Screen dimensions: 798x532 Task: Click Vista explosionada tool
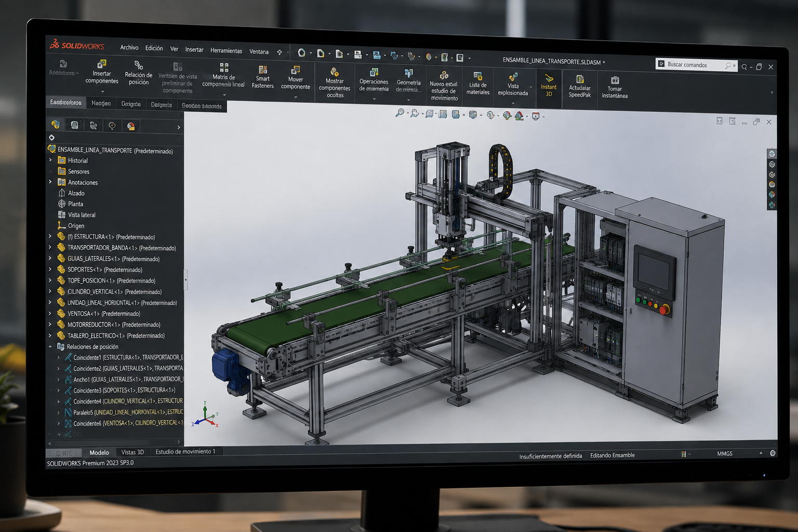pyautogui.click(x=513, y=85)
